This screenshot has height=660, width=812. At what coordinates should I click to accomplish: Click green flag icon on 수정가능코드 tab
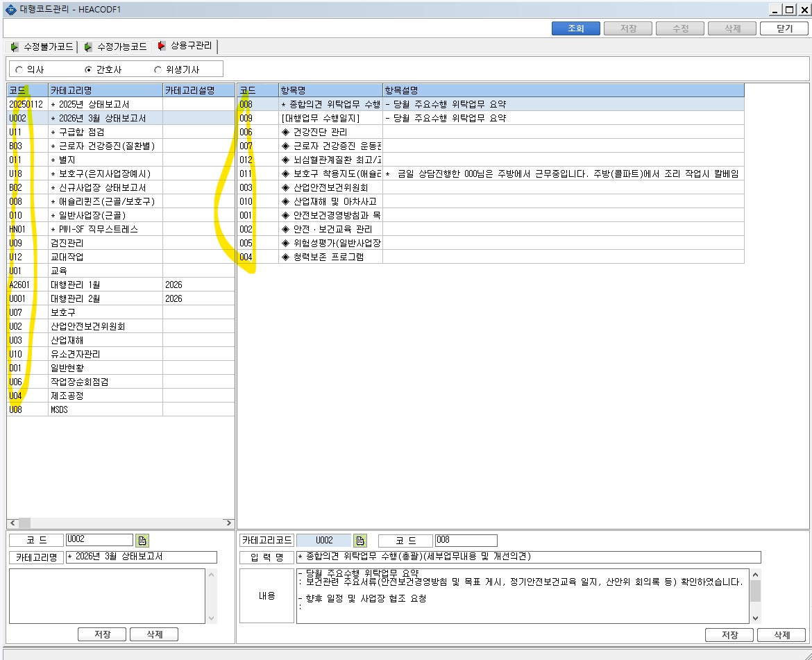[x=88, y=47]
